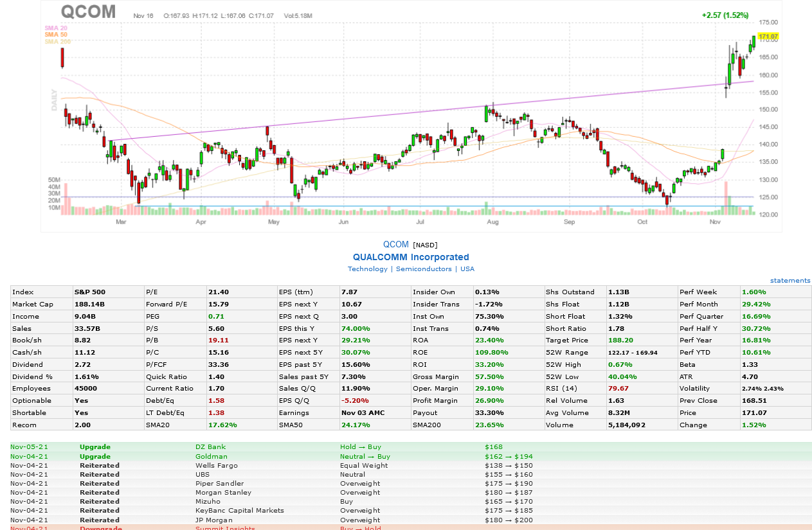Screen dimensions: 812x530
Task: Open the statements link above the table
Action: pos(790,281)
